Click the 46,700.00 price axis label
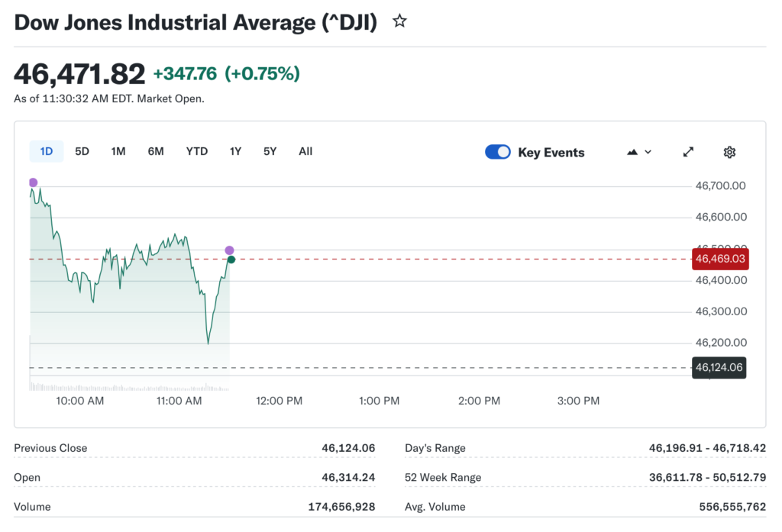The width and height of the screenshot is (782, 532). 721,186
